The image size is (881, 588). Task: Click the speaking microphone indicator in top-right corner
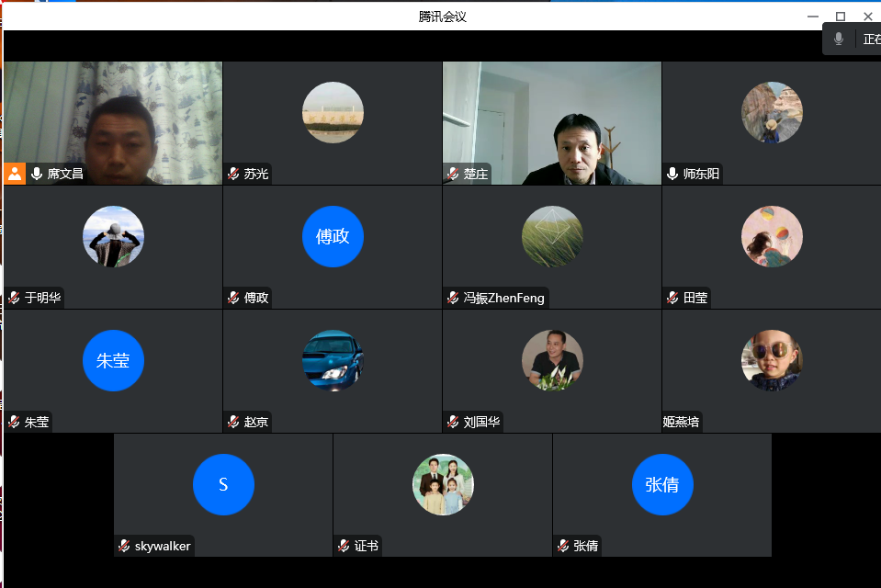pyautogui.click(x=839, y=39)
